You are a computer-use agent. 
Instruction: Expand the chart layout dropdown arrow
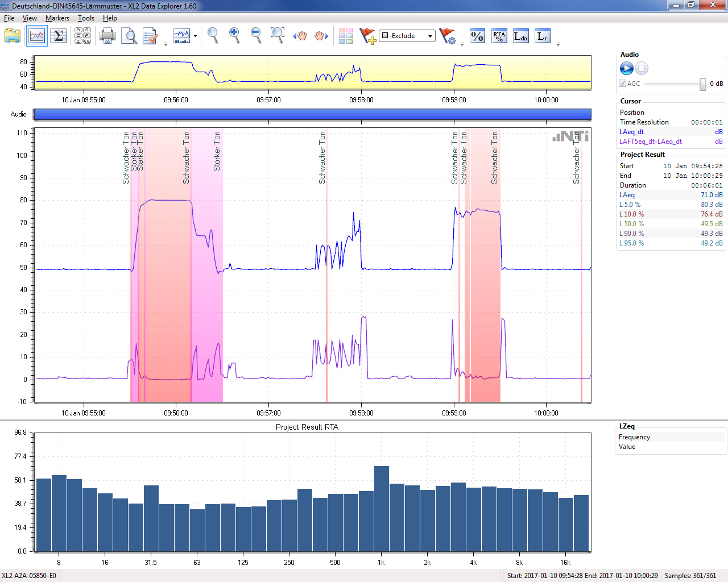[195, 36]
